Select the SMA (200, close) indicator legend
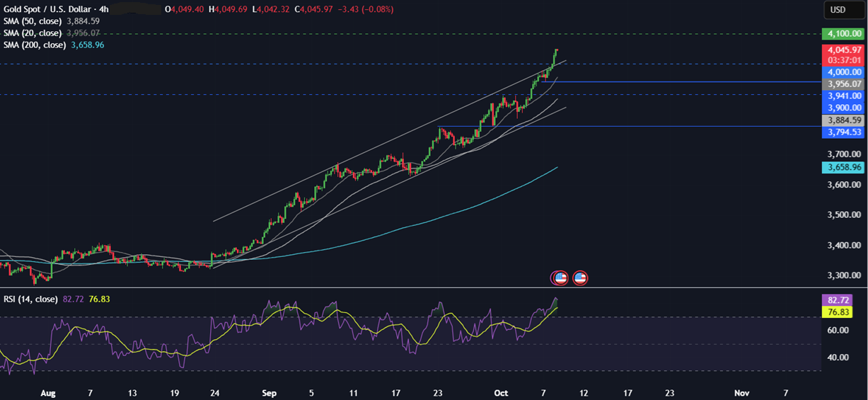This screenshot has width=868, height=400. (35, 45)
